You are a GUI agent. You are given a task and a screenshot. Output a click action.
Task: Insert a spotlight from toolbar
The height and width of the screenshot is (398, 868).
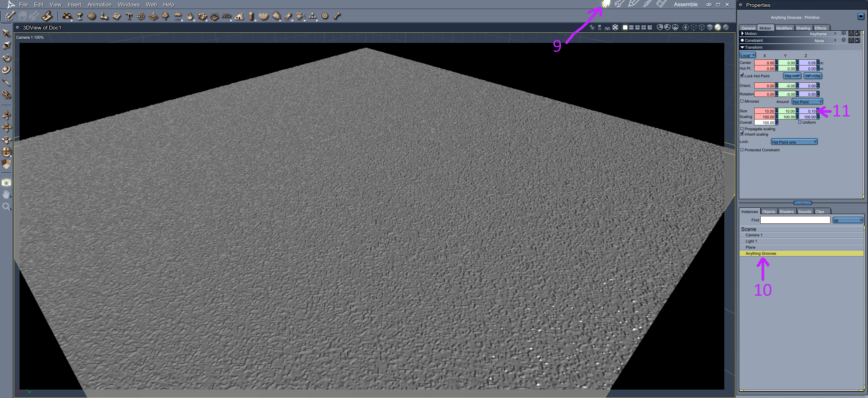[288, 16]
